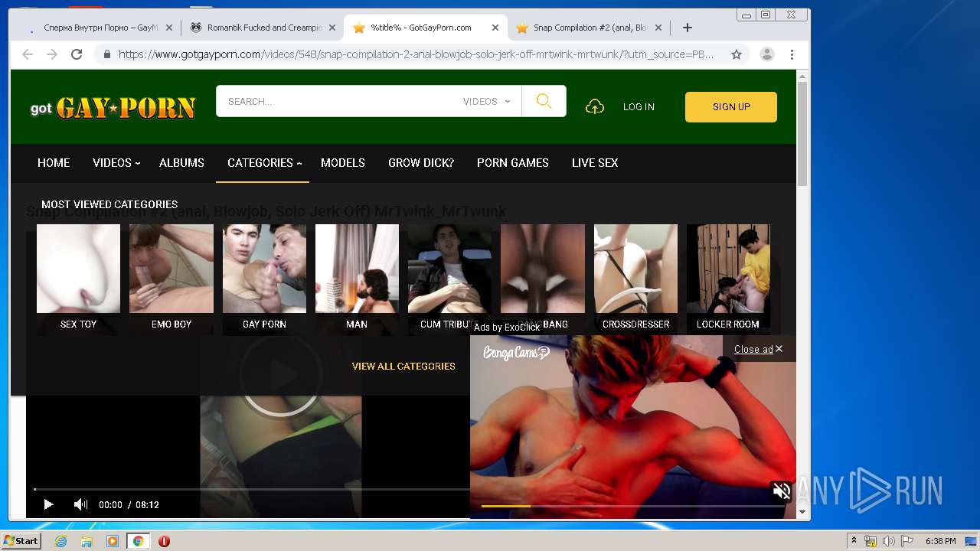Open the GROW DICK? navigation item
980x551 pixels.
point(421,163)
